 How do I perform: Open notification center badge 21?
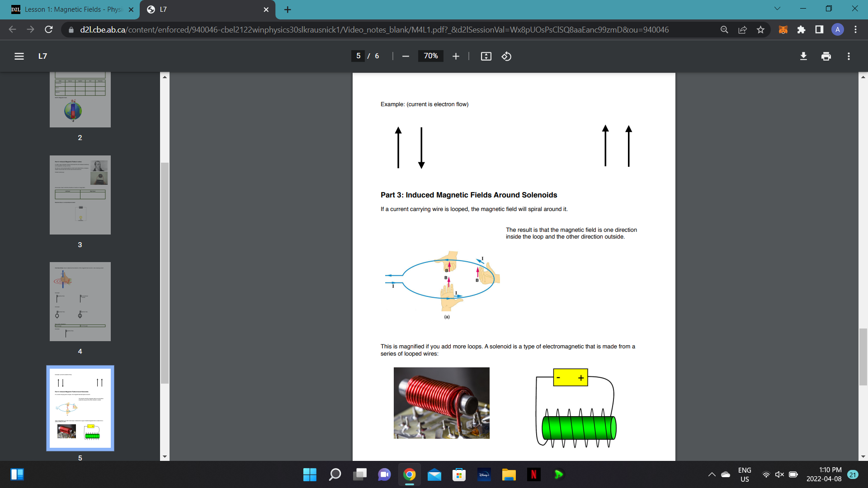(853, 474)
